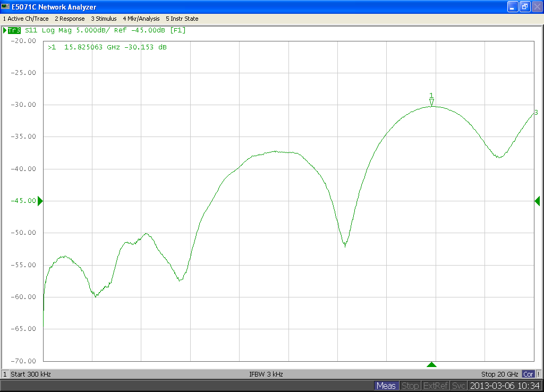Click IFBW 3 kHz in status bar
Screen dimensions: 544x392
pyautogui.click(x=266, y=374)
